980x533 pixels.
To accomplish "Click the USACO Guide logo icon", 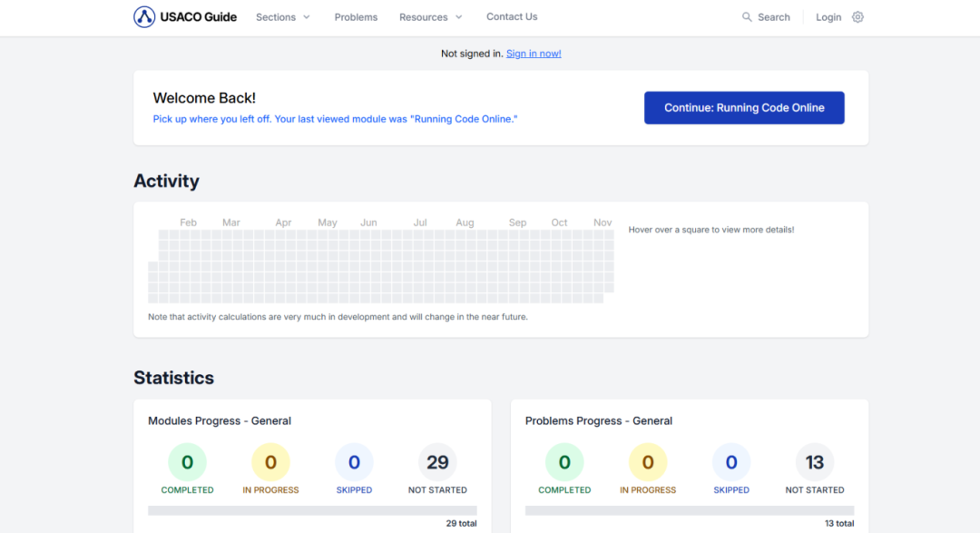I will (144, 17).
